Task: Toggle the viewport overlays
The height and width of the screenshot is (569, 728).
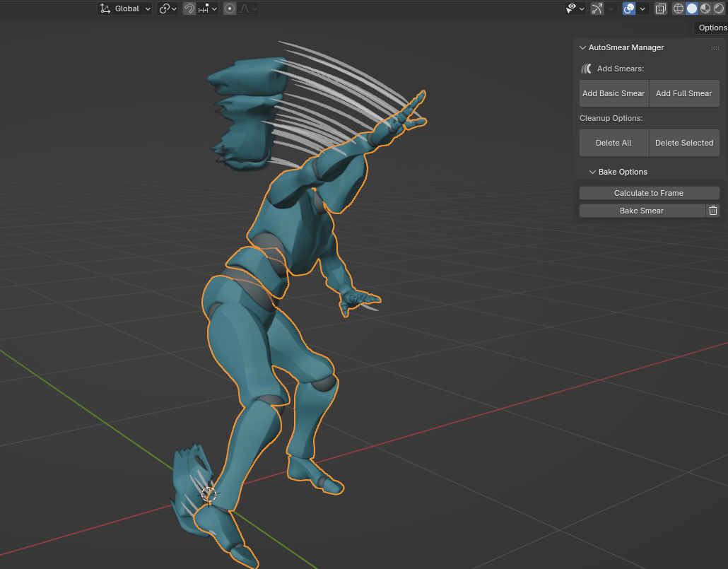Action: pyautogui.click(x=628, y=8)
